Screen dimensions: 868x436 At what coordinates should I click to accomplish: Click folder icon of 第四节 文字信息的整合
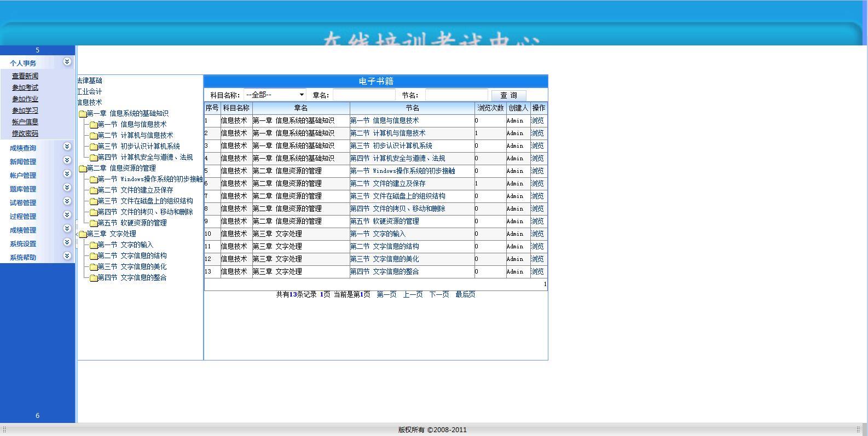94,278
